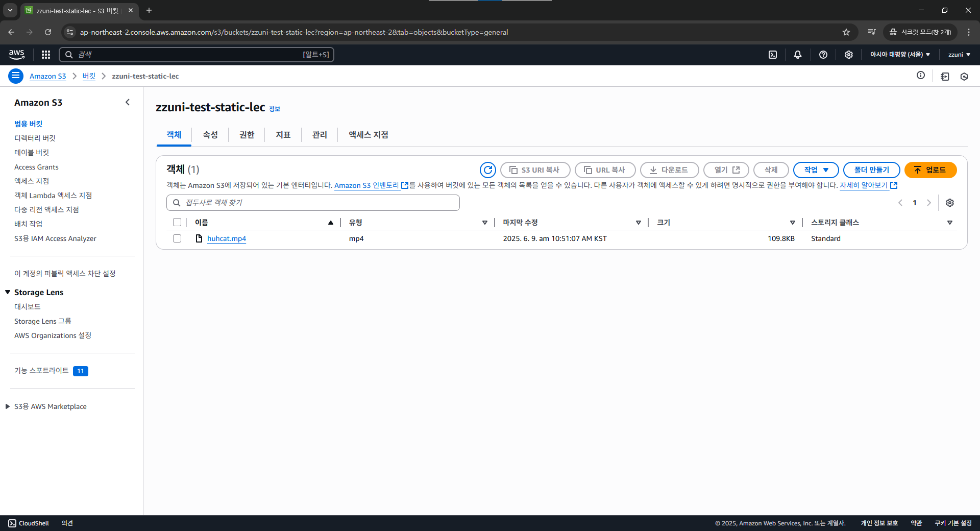This screenshot has width=980, height=531.
Task: Refresh the objects list
Action: (488, 170)
